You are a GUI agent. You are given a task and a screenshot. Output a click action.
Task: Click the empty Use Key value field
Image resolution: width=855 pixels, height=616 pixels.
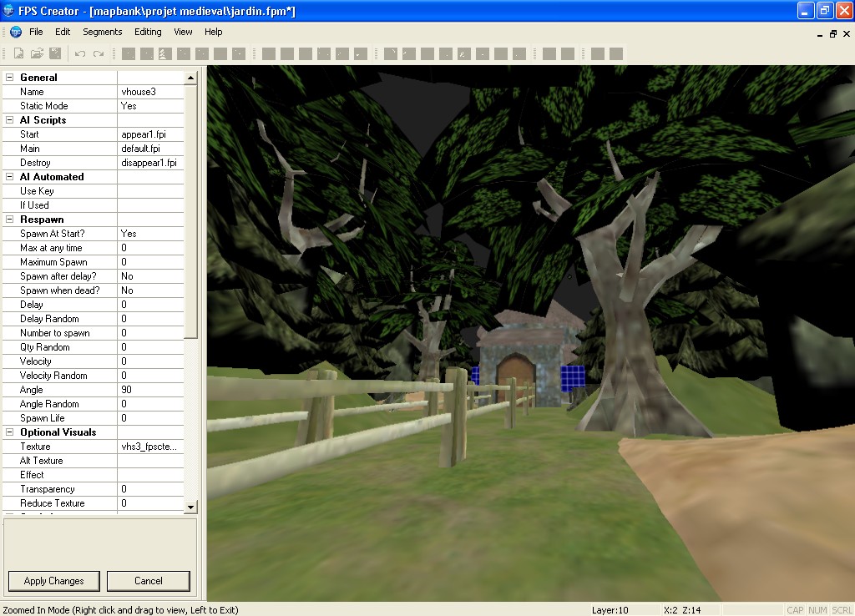click(150, 191)
